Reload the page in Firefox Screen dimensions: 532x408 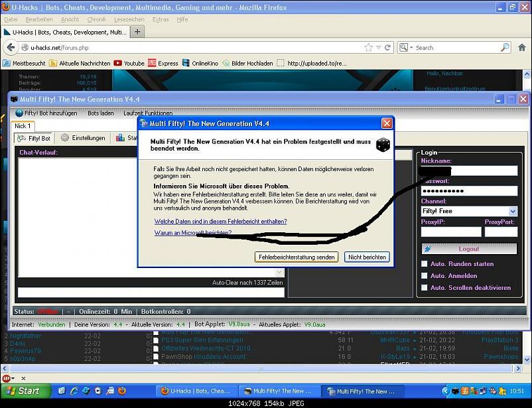pyautogui.click(x=387, y=48)
